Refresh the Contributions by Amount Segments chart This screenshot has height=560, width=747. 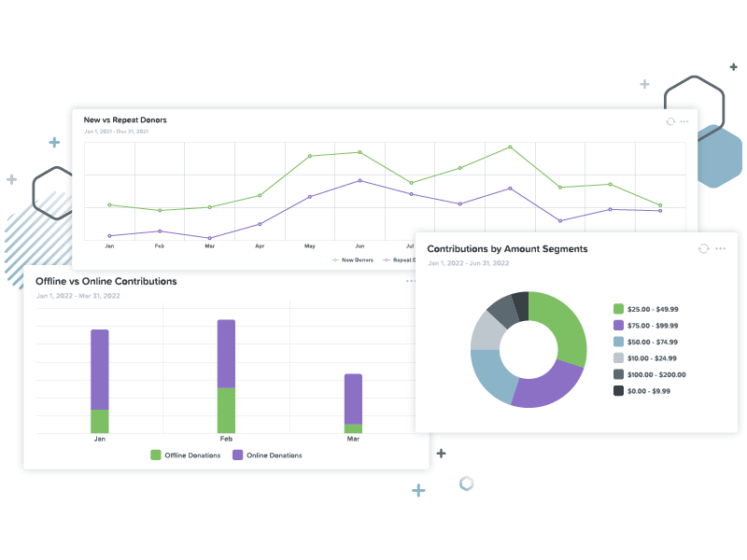pos(704,248)
